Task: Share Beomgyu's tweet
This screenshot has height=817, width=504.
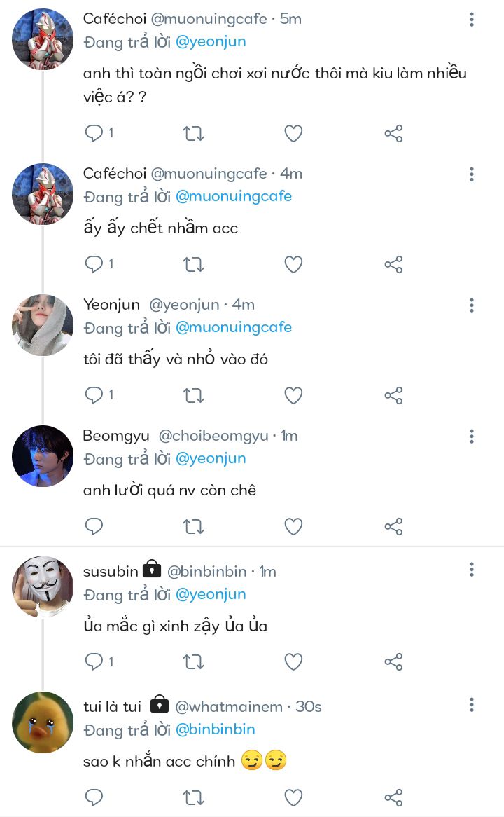Action: [x=393, y=526]
